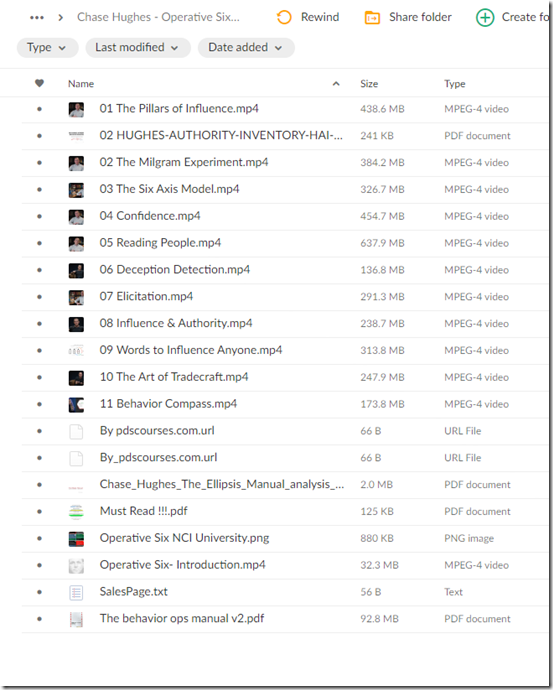Expand the Type filter dropdown
553x690 pixels.
(47, 48)
